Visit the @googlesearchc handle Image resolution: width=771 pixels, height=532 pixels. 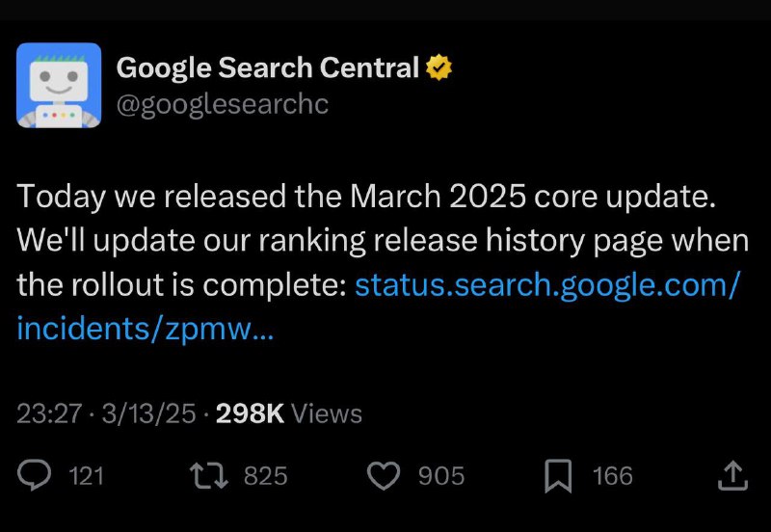(223, 105)
